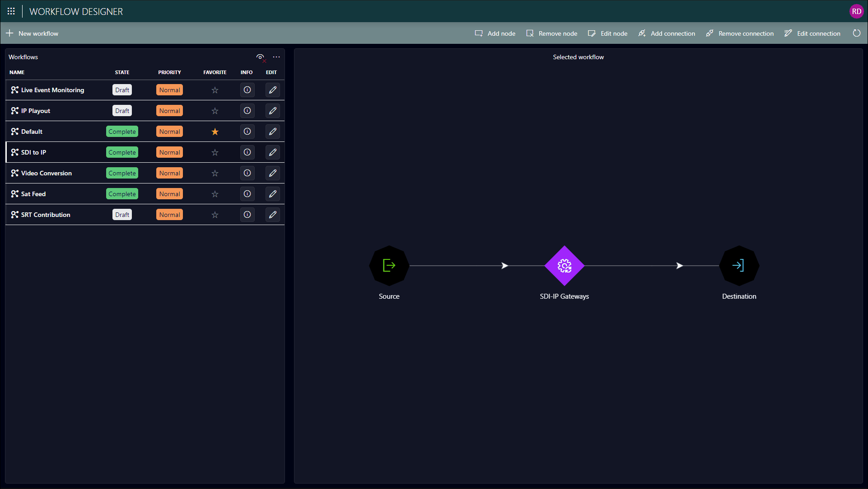Sort by the PRIORITY column header

pos(169,72)
